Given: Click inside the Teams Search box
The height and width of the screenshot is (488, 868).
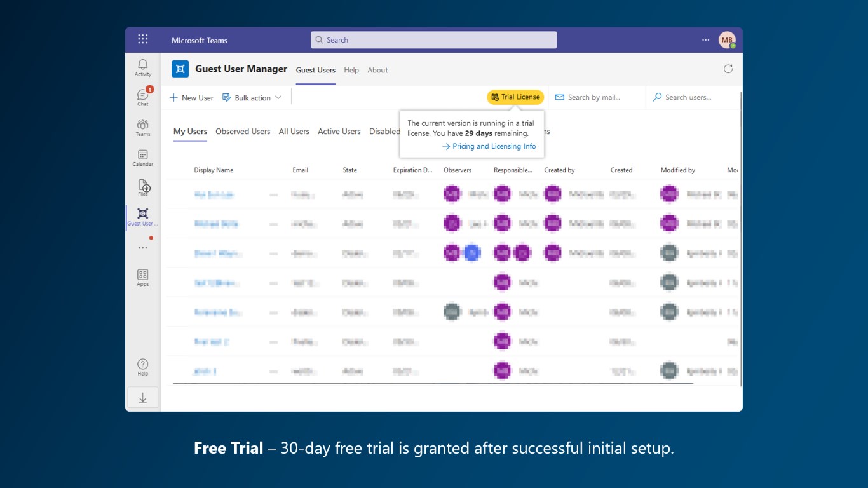Looking at the screenshot, I should (433, 40).
